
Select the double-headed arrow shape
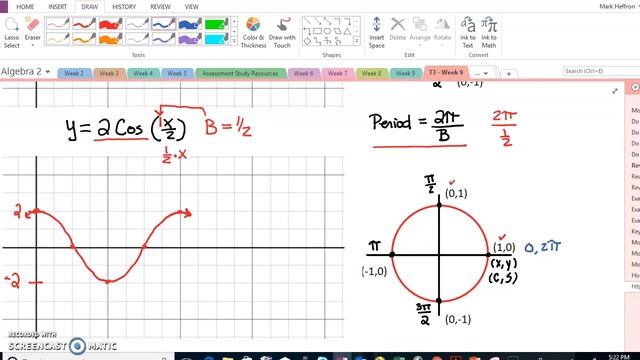click(x=327, y=21)
